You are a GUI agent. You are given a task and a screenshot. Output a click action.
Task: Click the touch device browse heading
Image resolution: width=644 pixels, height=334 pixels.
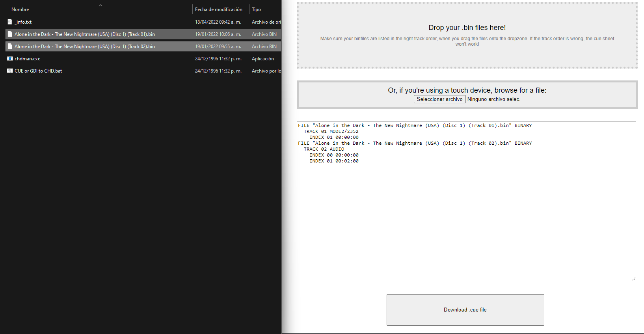tap(467, 90)
